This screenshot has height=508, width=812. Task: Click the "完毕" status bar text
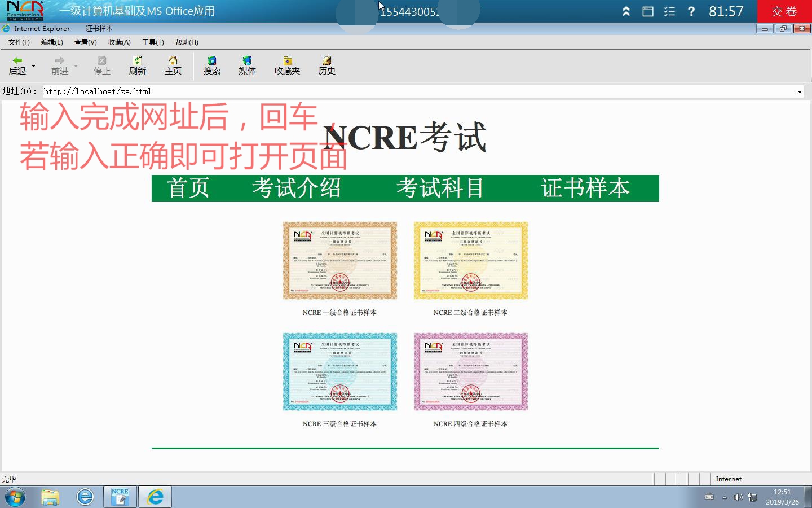click(9, 480)
